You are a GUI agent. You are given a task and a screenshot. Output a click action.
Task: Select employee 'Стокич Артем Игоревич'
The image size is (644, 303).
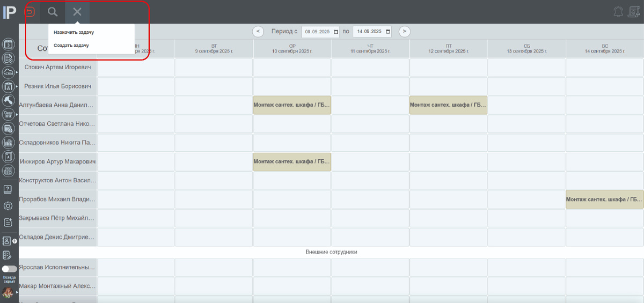tap(57, 68)
